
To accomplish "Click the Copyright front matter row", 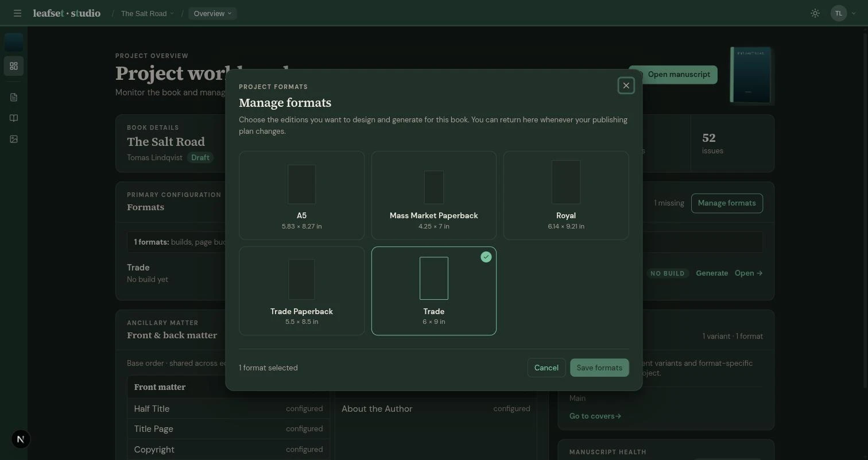I will [x=228, y=450].
